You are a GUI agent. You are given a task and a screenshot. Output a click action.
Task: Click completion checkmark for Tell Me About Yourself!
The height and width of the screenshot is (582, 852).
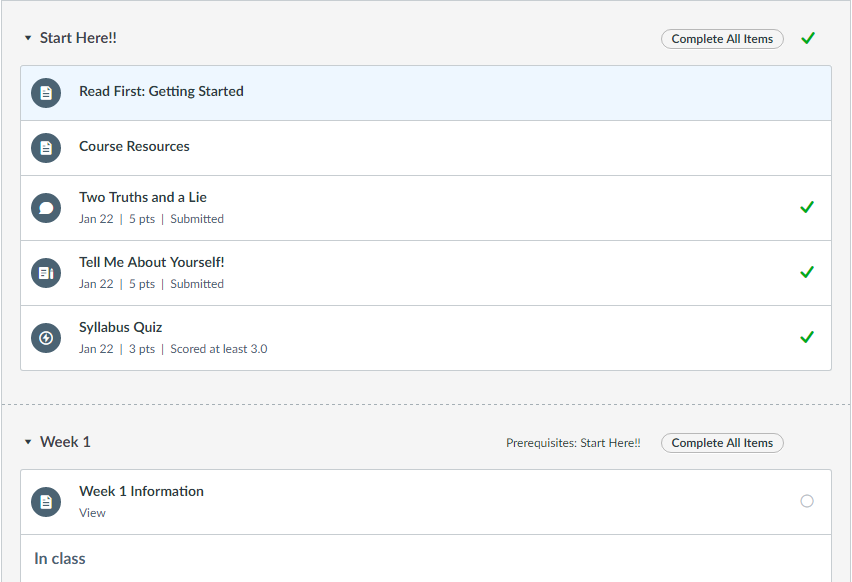tap(807, 272)
